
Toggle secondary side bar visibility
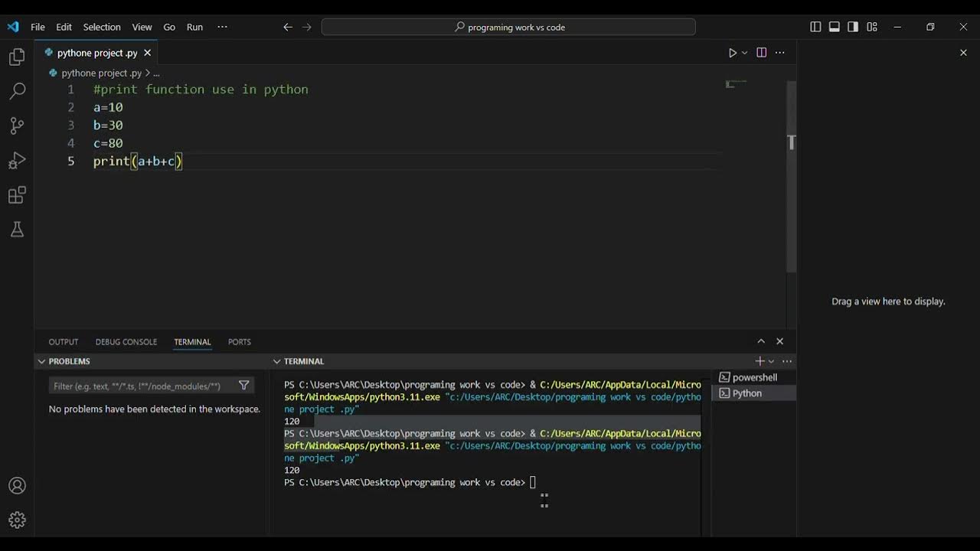pos(853,27)
